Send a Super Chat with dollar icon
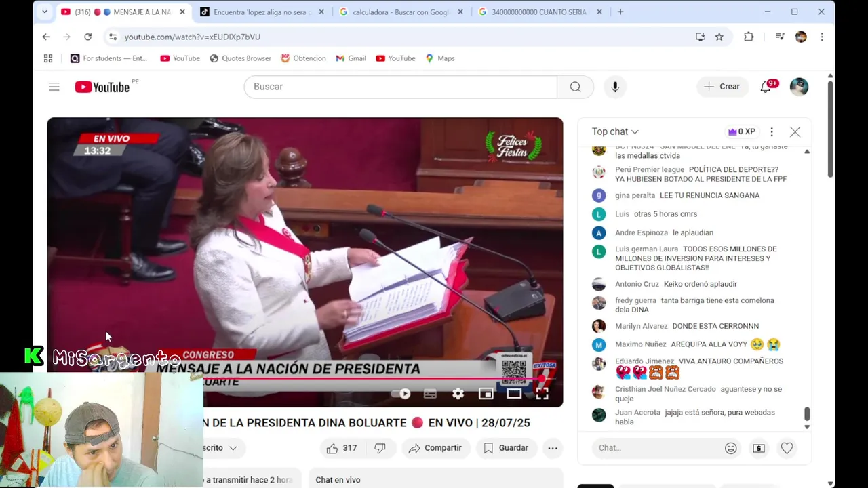This screenshot has height=488, width=868. (759, 448)
